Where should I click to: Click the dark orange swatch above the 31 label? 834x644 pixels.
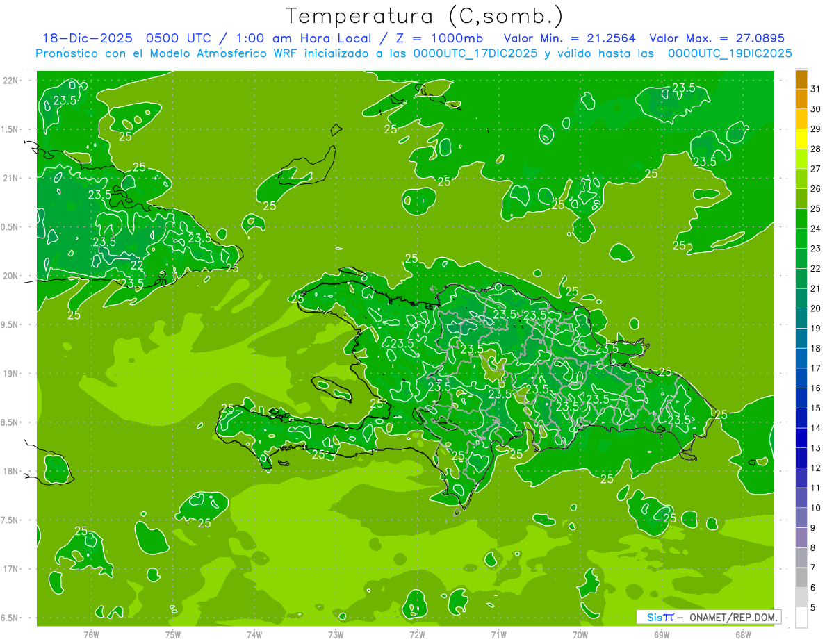[801, 79]
